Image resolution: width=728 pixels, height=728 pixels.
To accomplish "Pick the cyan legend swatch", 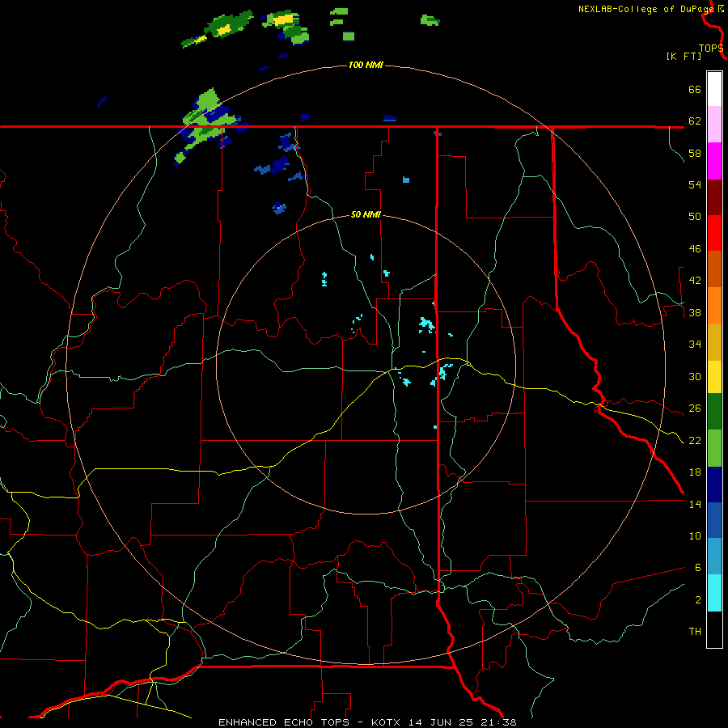I will [x=714, y=593].
